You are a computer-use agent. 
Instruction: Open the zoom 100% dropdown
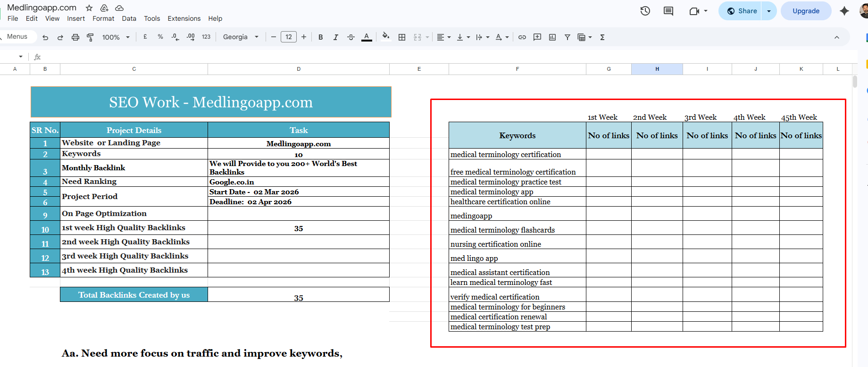[x=116, y=37]
